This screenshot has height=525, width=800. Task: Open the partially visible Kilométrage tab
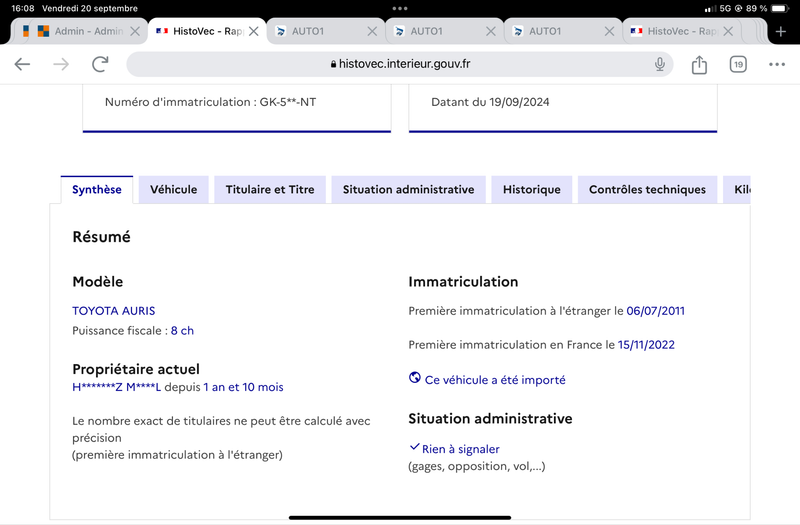(737, 190)
